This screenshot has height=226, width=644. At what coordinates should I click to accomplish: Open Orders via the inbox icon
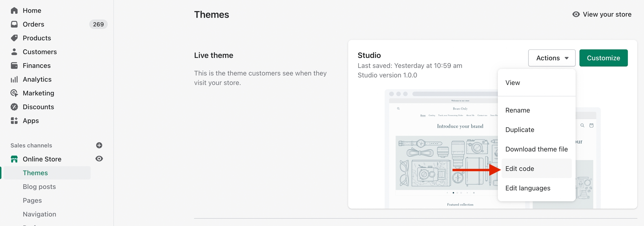pyautogui.click(x=14, y=24)
